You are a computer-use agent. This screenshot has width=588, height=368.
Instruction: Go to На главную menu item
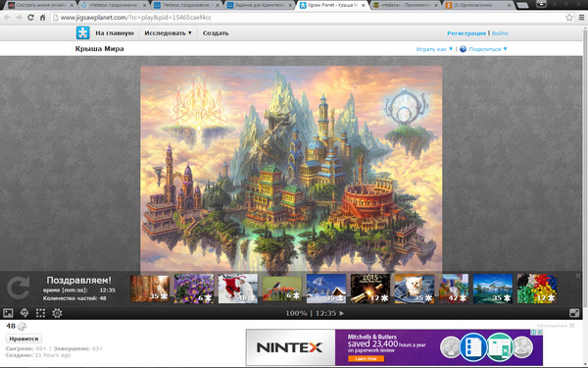(115, 33)
